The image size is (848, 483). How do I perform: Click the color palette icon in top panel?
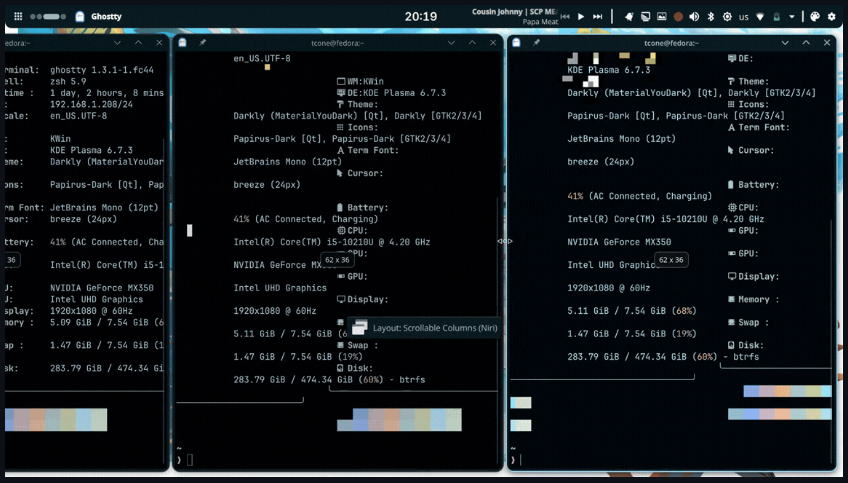[x=815, y=17]
